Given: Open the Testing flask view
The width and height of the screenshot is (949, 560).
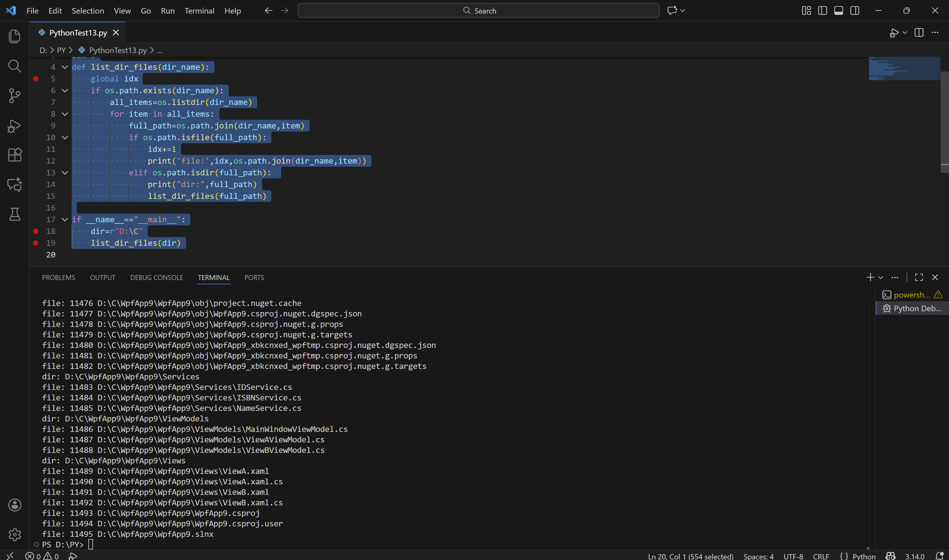Looking at the screenshot, I should tap(14, 214).
